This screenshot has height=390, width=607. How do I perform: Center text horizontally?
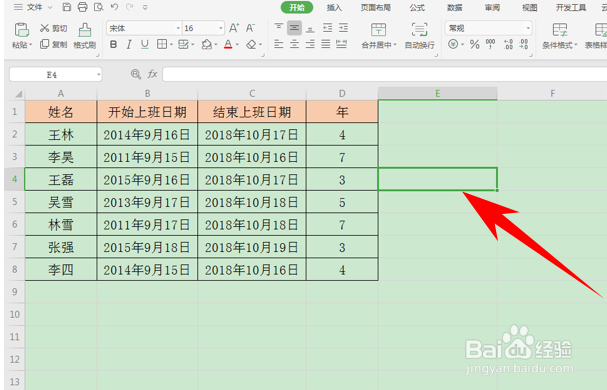(x=294, y=44)
